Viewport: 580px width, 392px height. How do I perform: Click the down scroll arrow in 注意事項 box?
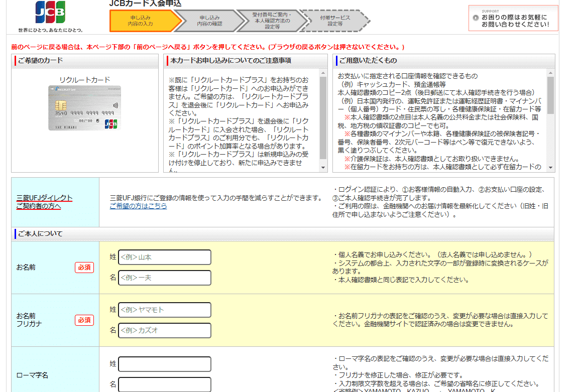323,168
